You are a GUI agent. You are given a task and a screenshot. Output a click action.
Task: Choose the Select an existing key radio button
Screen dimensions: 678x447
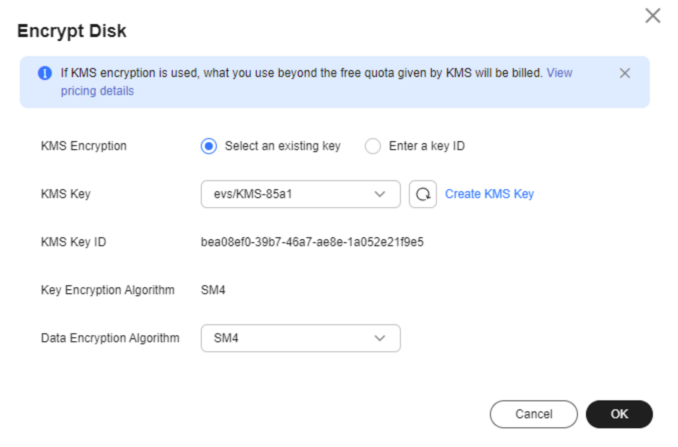[208, 146]
